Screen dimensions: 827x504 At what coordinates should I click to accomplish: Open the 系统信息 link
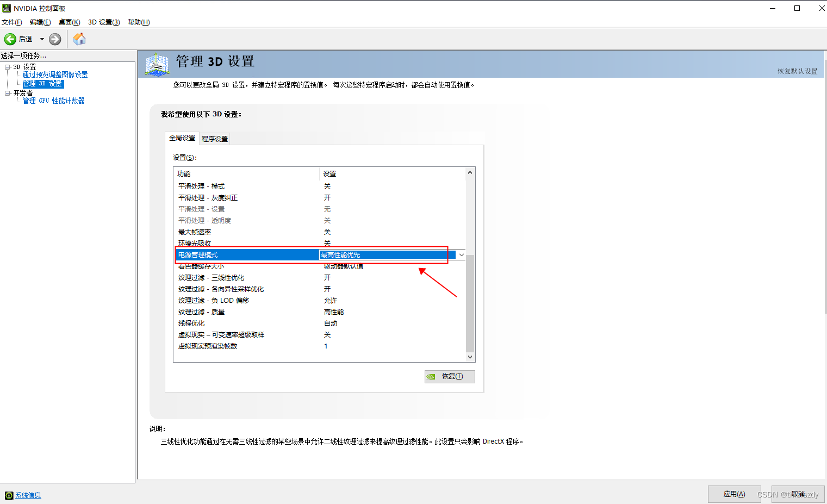click(28, 495)
